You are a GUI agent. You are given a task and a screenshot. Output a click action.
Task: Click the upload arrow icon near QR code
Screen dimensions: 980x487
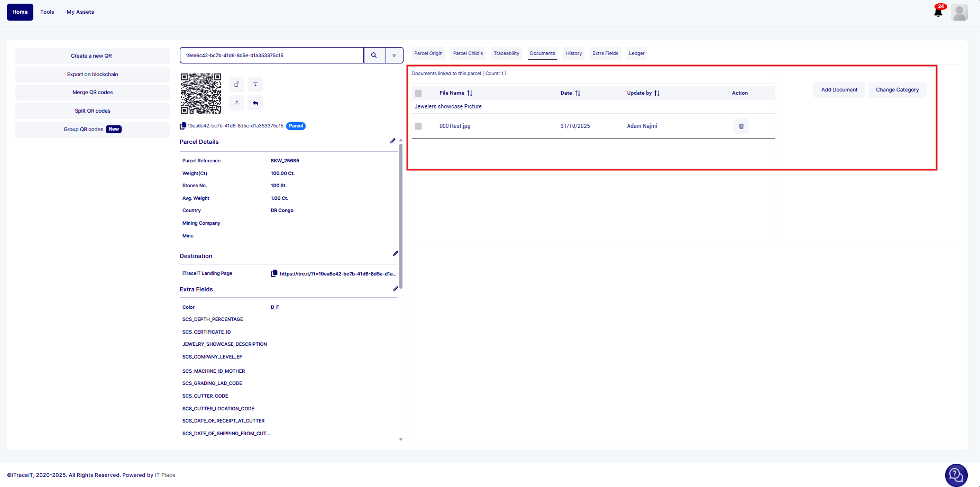(x=236, y=103)
